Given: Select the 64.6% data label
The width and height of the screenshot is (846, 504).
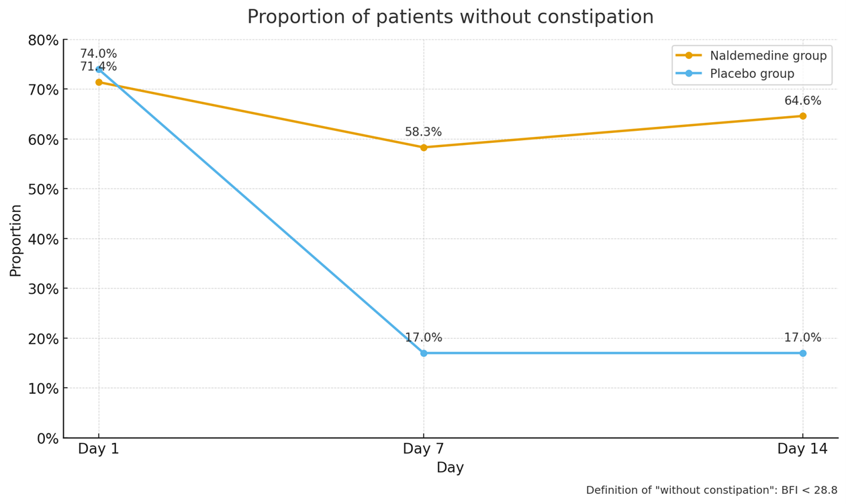Looking at the screenshot, I should [x=802, y=101].
